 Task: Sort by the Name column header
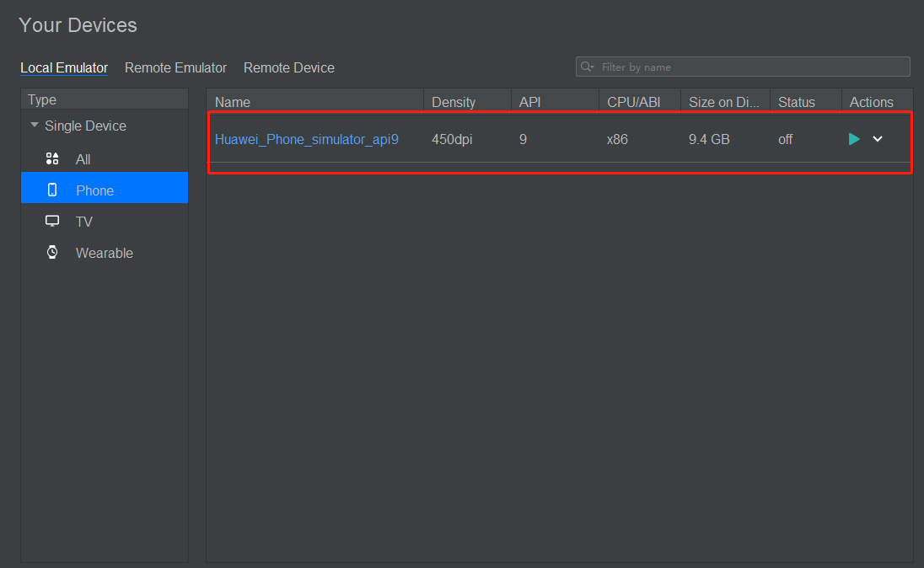(315, 101)
